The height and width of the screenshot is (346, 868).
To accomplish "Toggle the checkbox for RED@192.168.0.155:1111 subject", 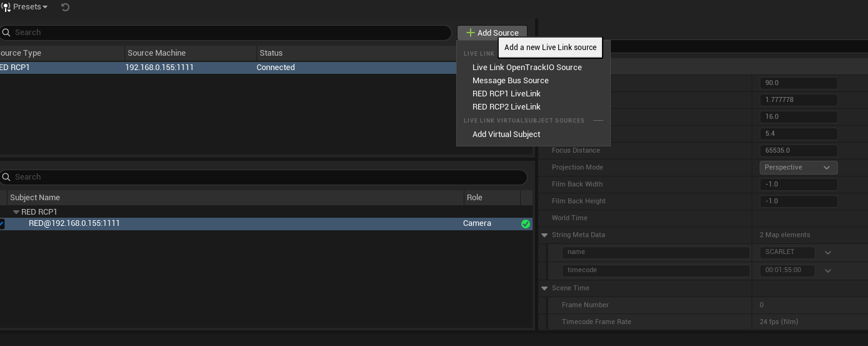I will (2, 224).
